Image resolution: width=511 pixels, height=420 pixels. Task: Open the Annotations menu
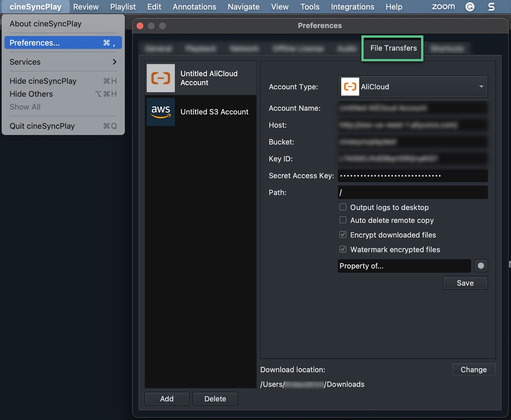tap(194, 7)
